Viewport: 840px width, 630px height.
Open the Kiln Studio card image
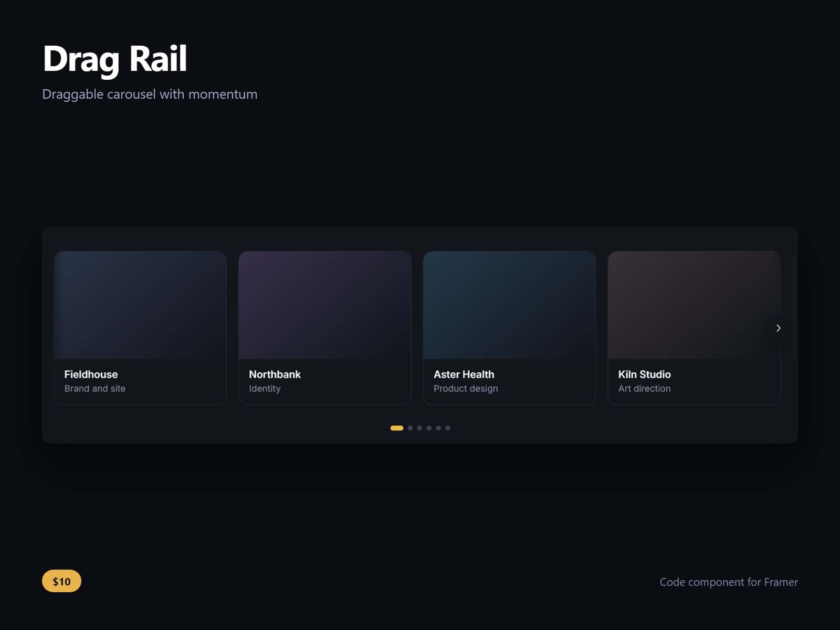(694, 305)
